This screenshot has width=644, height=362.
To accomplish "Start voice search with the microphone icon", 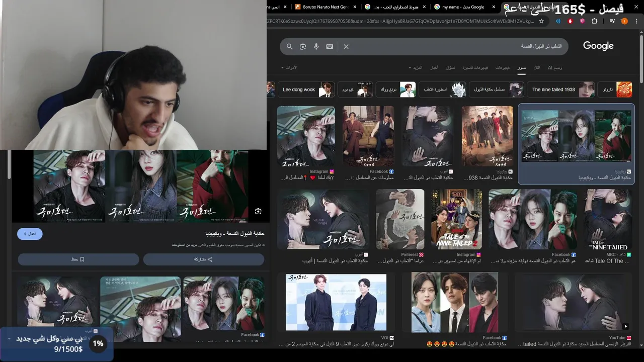I will (316, 46).
